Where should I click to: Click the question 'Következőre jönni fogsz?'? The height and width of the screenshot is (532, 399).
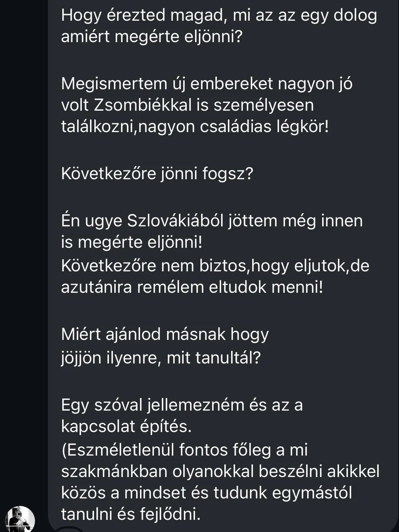[157, 174]
